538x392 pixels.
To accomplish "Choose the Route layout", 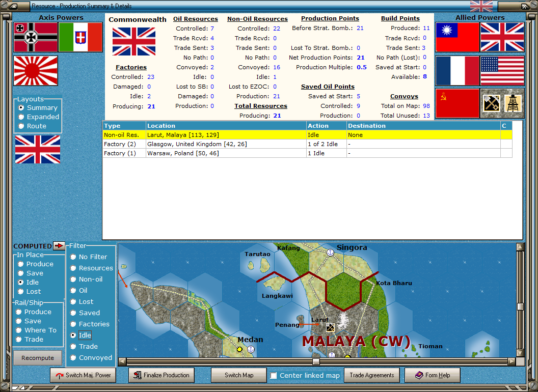I will coord(33,126).
